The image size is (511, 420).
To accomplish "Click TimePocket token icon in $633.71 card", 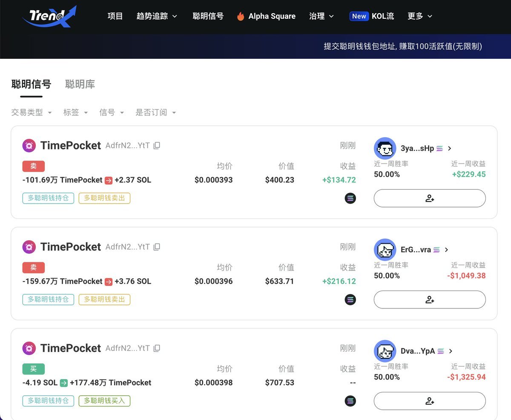I will point(29,247).
